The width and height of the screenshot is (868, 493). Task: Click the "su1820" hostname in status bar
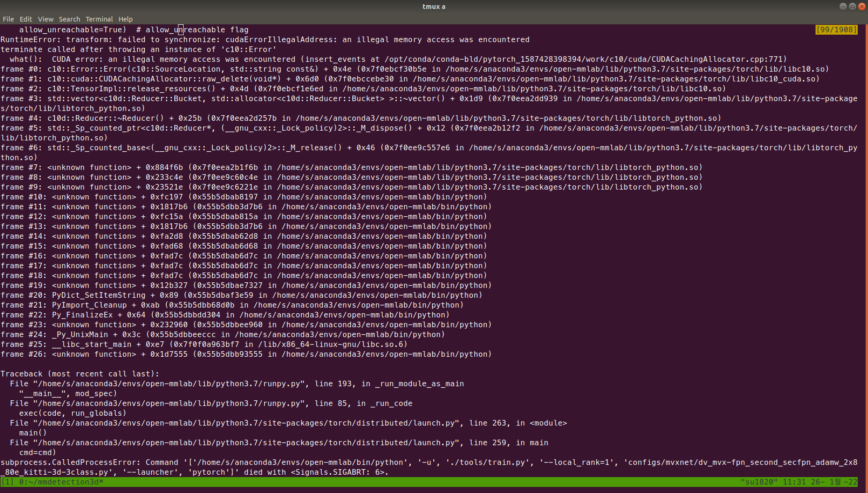(759, 482)
